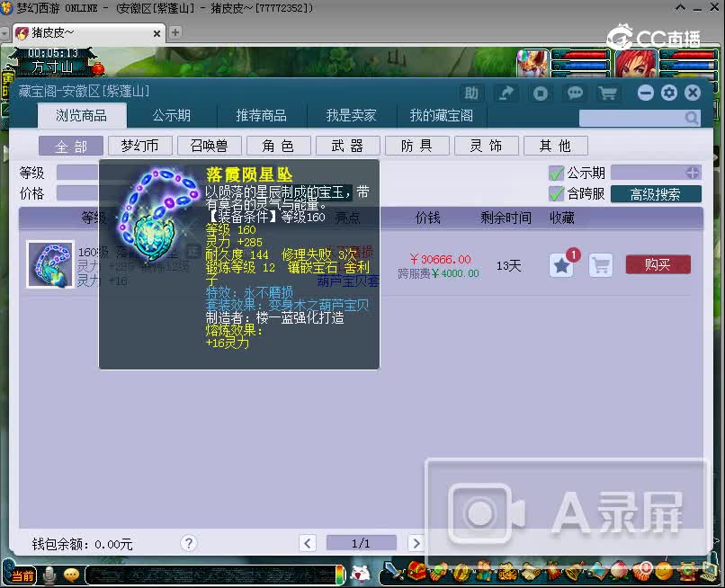Image resolution: width=725 pixels, height=588 pixels.
Task: Click the white pet face icon
Action: 360,574
